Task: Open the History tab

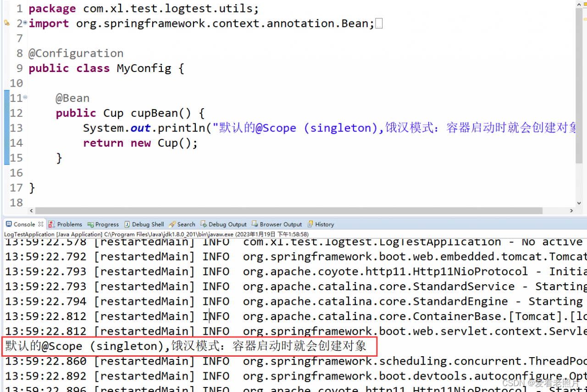Action: [321, 224]
